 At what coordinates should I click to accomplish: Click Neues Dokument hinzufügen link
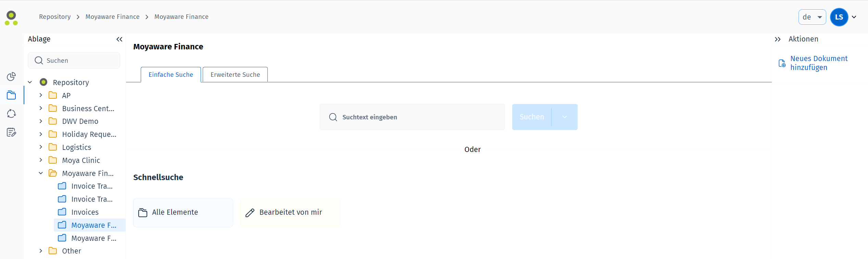[x=819, y=63]
